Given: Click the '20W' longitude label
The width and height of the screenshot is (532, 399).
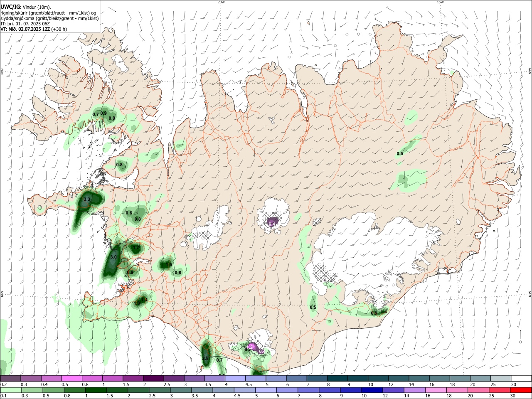Looking at the screenshot, I should [x=221, y=2].
